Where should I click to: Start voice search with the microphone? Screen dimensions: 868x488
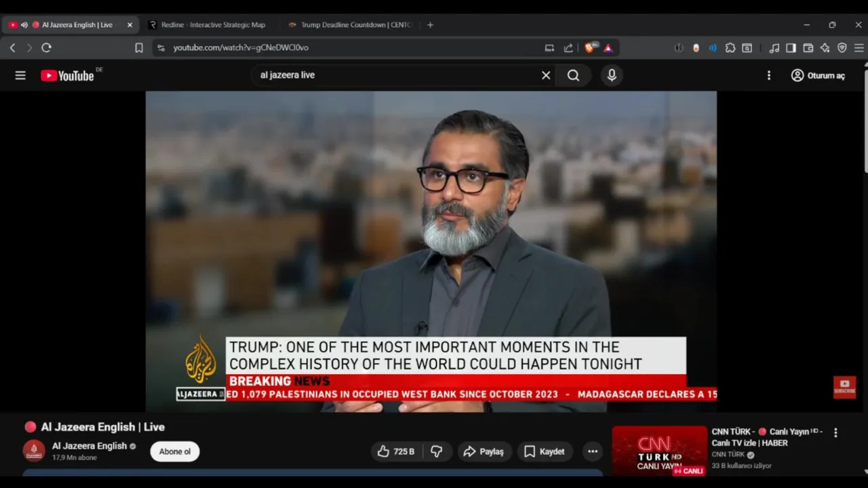coord(612,75)
